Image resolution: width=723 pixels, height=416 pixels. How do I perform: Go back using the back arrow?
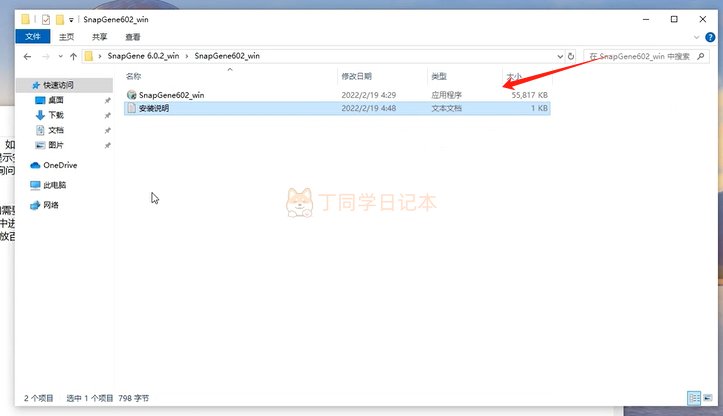pos(27,56)
